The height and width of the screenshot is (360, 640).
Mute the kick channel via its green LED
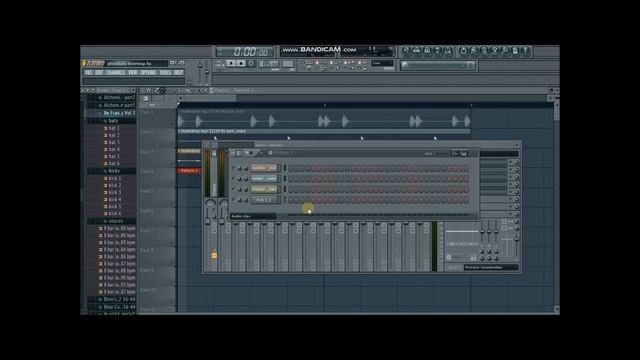click(233, 200)
